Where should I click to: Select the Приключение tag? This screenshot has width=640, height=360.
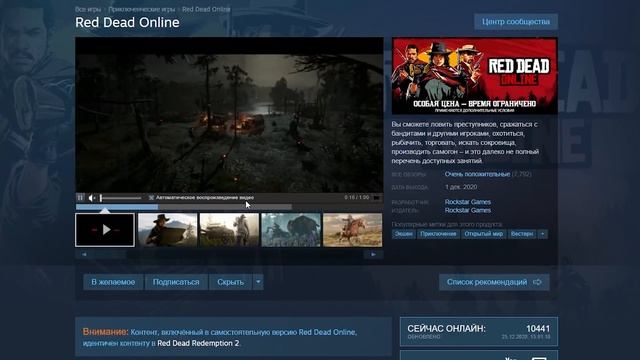438,234
